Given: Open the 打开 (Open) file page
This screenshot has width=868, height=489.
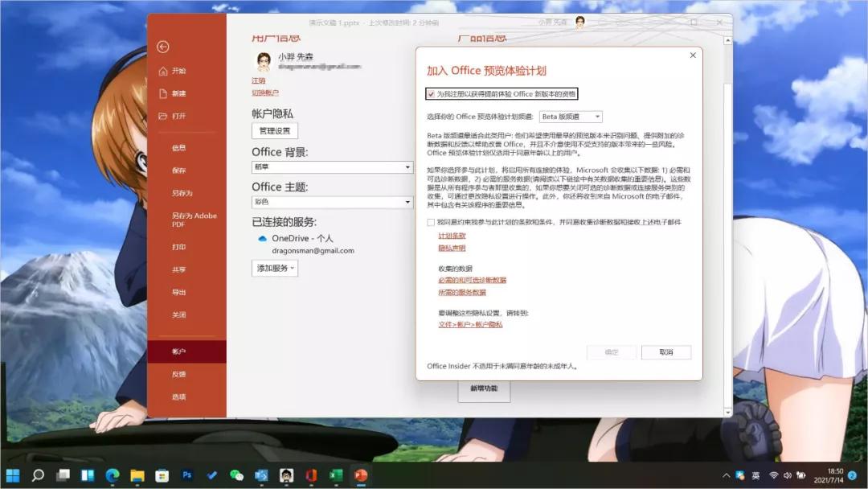Looking at the screenshot, I should coord(180,117).
